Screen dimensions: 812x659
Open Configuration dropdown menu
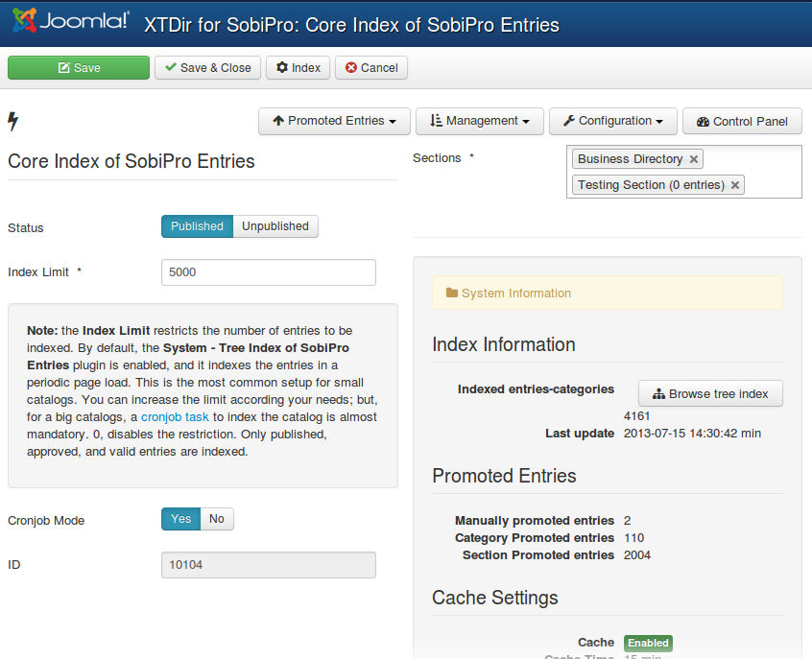613,121
